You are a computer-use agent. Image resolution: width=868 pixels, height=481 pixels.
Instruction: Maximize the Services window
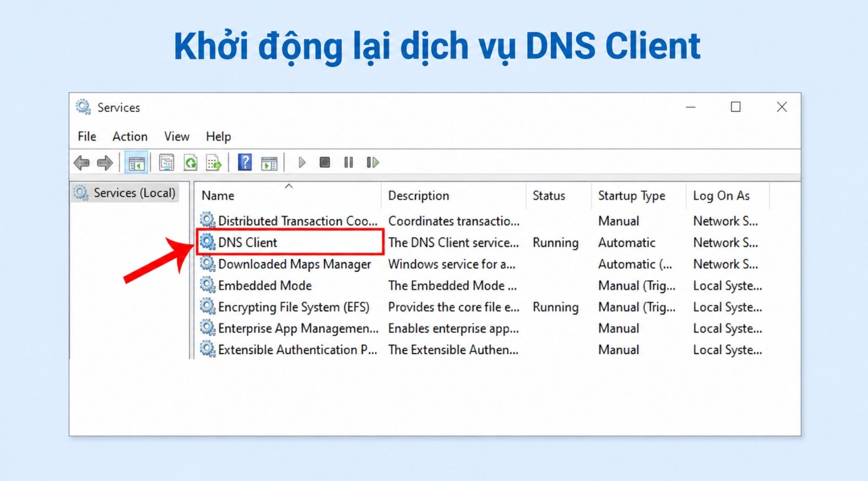point(736,107)
